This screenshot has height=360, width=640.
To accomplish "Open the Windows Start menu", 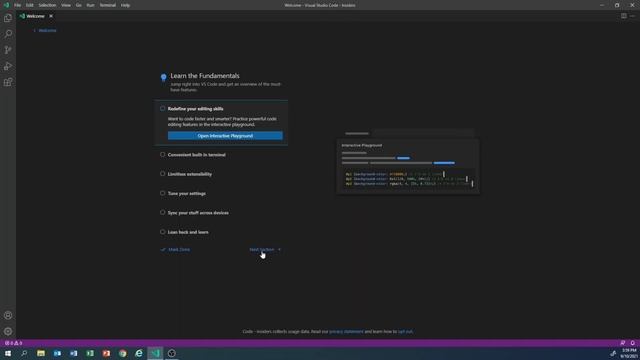I will coord(8,353).
